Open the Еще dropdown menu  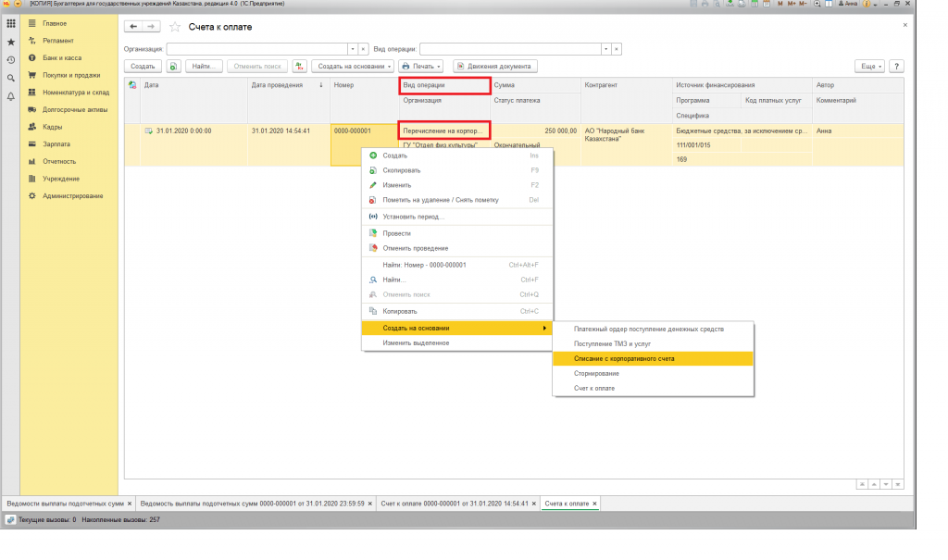pyautogui.click(x=869, y=67)
